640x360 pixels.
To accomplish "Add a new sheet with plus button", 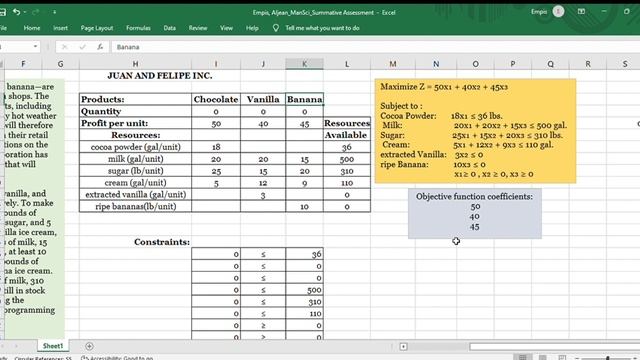I will 89,347.
